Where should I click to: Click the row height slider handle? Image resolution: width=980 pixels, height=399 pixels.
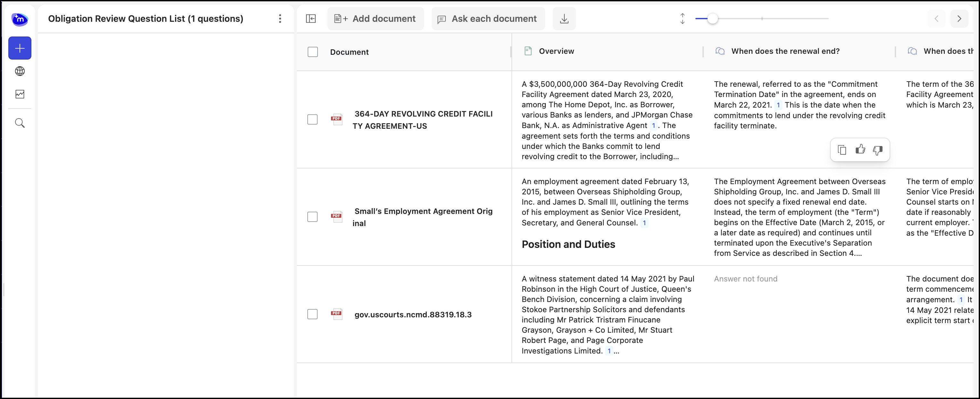point(712,19)
